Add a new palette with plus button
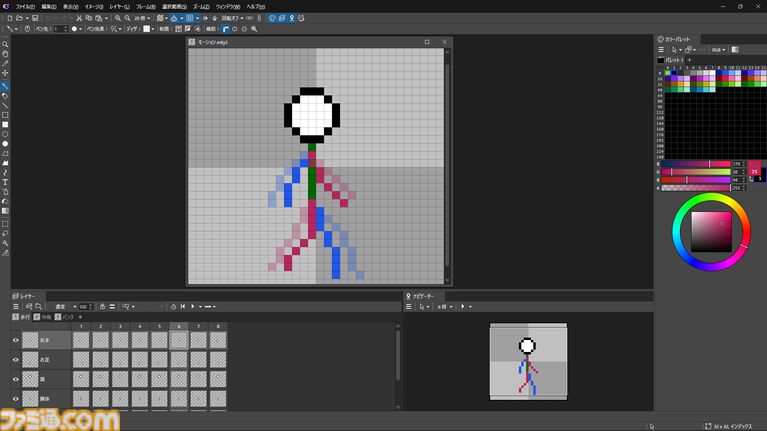767x431 pixels. (x=690, y=60)
